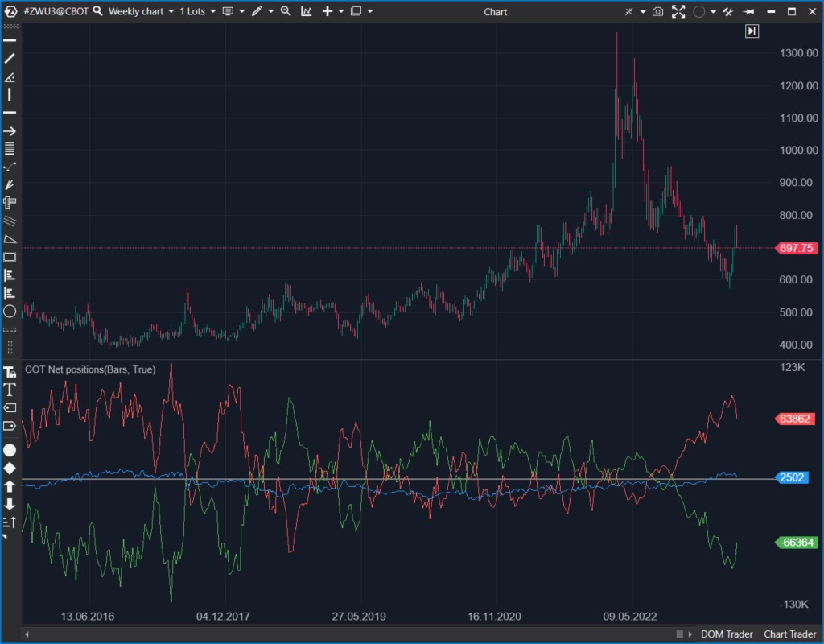Click the red 697.75 price label
This screenshot has height=644, width=824.
tap(795, 248)
